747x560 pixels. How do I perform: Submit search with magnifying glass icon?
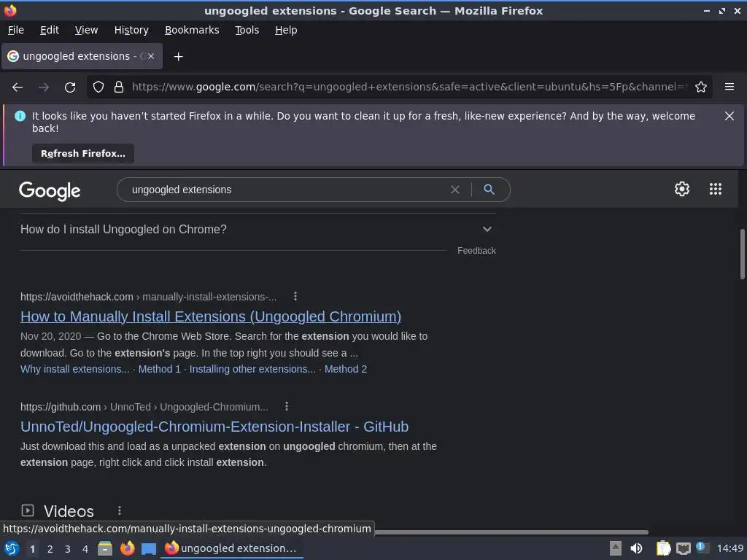coord(489,190)
